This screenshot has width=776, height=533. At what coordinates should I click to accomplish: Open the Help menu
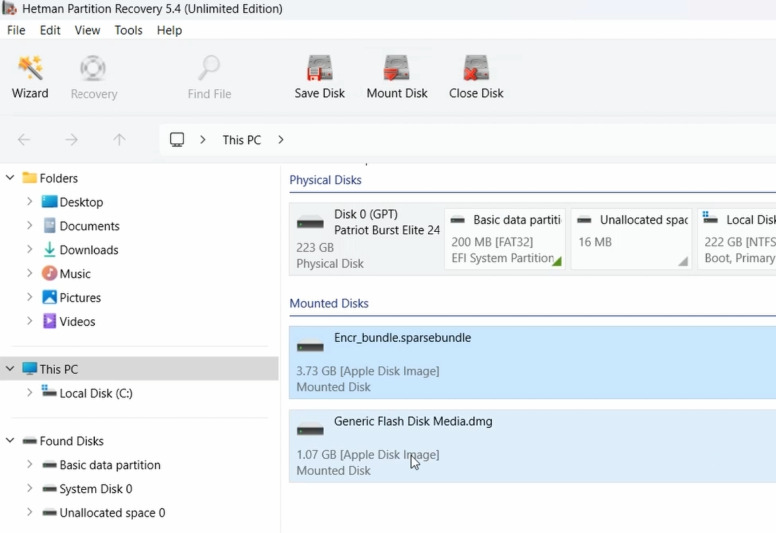[x=169, y=30]
